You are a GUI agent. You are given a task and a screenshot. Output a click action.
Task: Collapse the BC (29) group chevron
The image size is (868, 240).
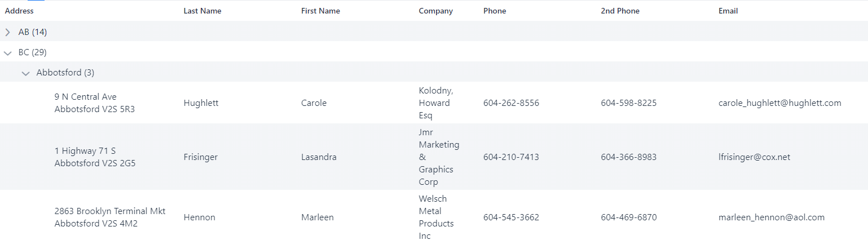pos(8,53)
